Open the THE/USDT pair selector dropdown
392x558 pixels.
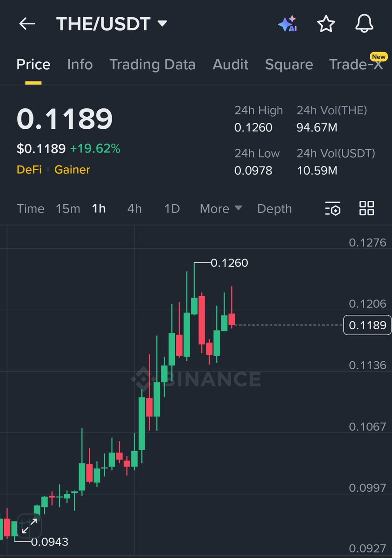click(112, 24)
